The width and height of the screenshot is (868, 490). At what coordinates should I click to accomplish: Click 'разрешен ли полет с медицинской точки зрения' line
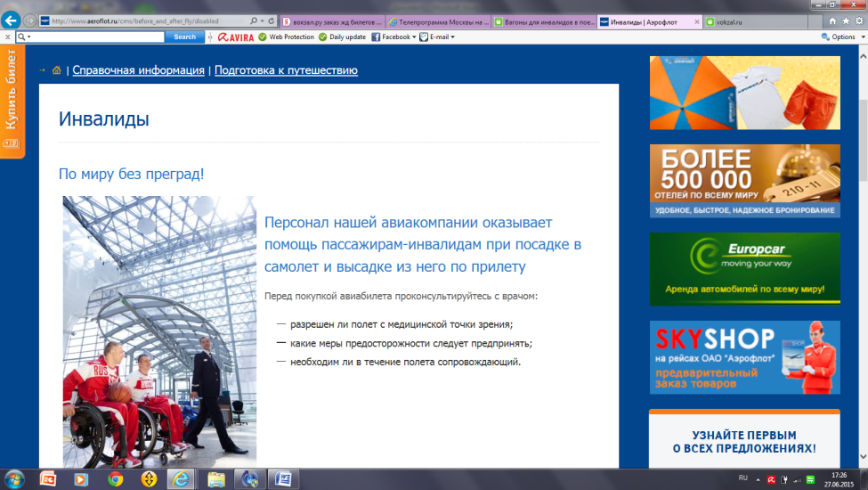click(402, 324)
